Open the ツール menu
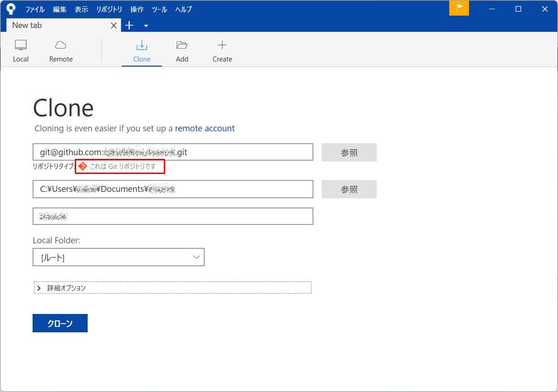 pyautogui.click(x=159, y=9)
